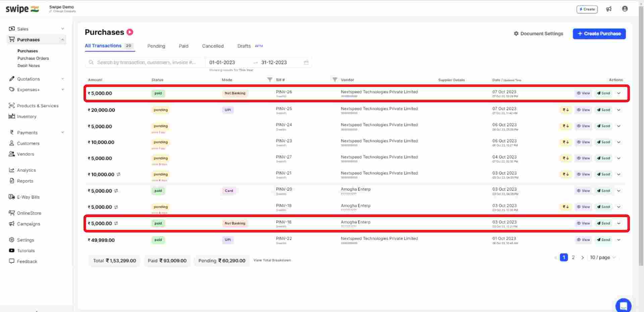Click the Swipe logo

22,9
